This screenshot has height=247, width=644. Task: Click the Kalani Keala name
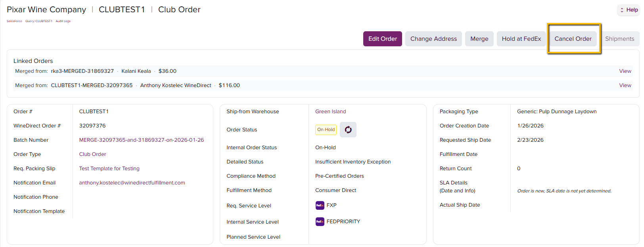136,71
